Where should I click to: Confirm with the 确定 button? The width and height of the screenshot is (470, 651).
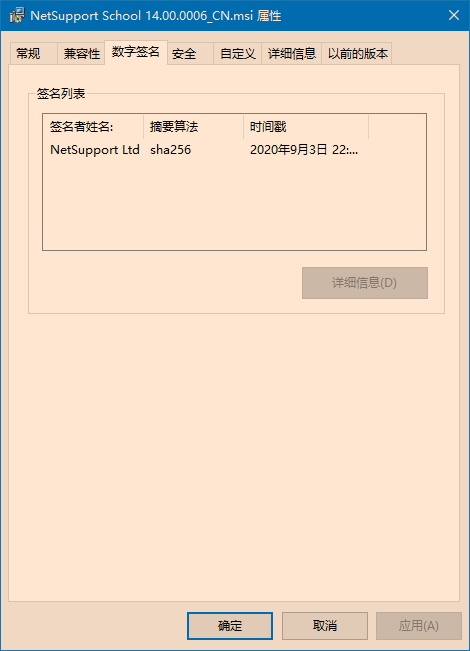point(230,626)
